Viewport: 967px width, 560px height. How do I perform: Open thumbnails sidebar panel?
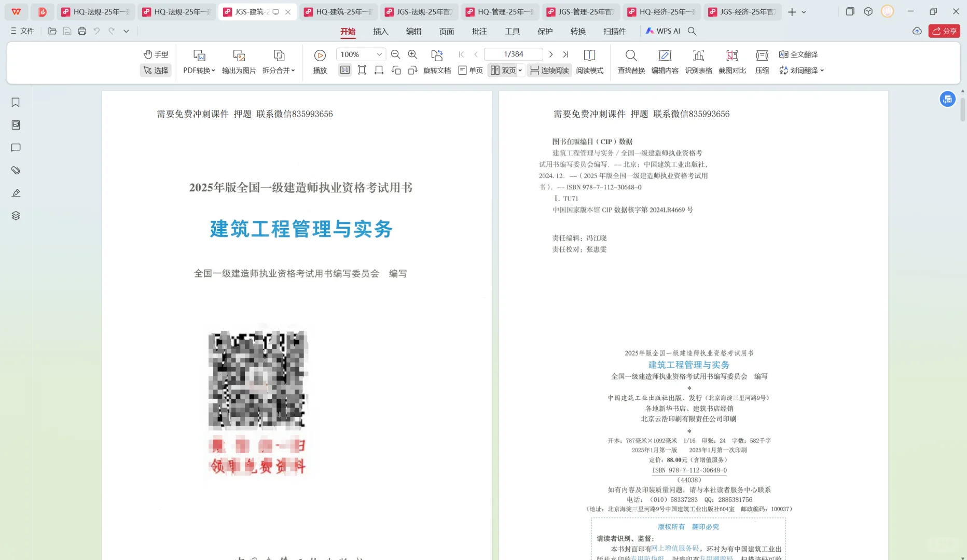pos(16,125)
